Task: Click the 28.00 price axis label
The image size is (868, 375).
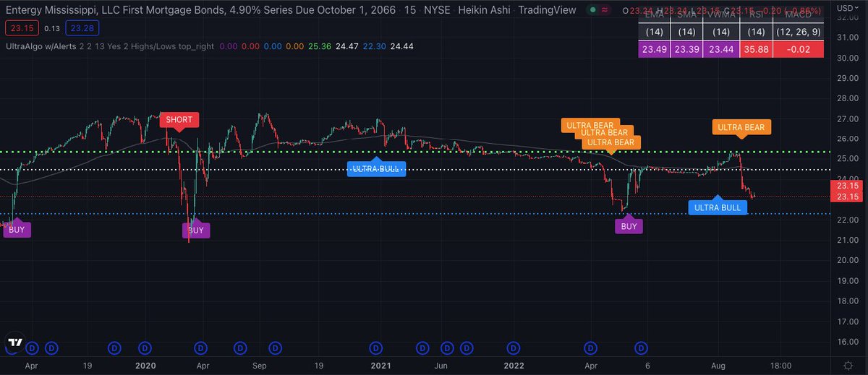Action: tap(846, 98)
